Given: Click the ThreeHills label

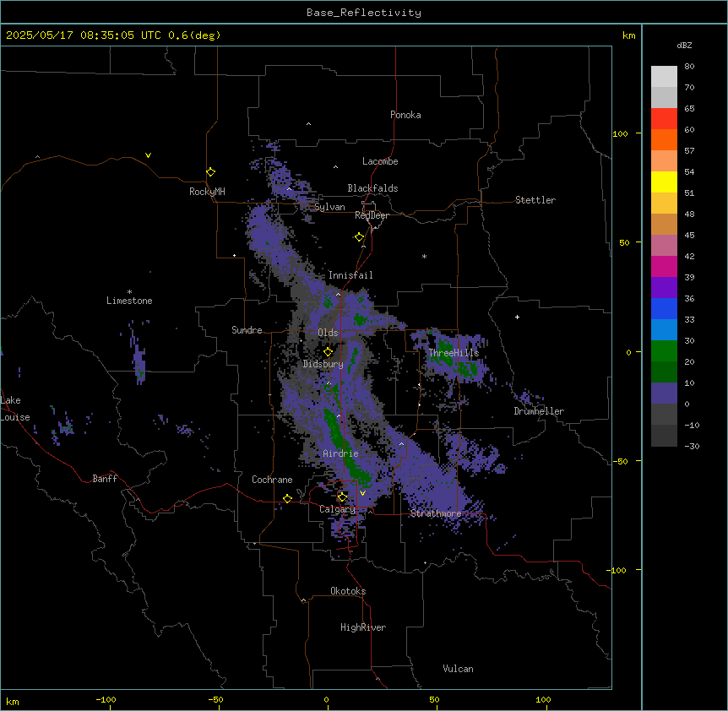Looking at the screenshot, I should click(454, 353).
